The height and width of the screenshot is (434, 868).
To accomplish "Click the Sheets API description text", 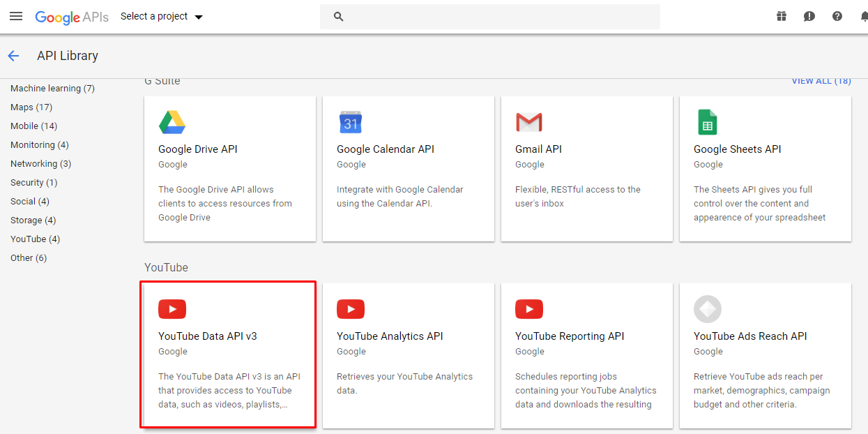I will (760, 204).
